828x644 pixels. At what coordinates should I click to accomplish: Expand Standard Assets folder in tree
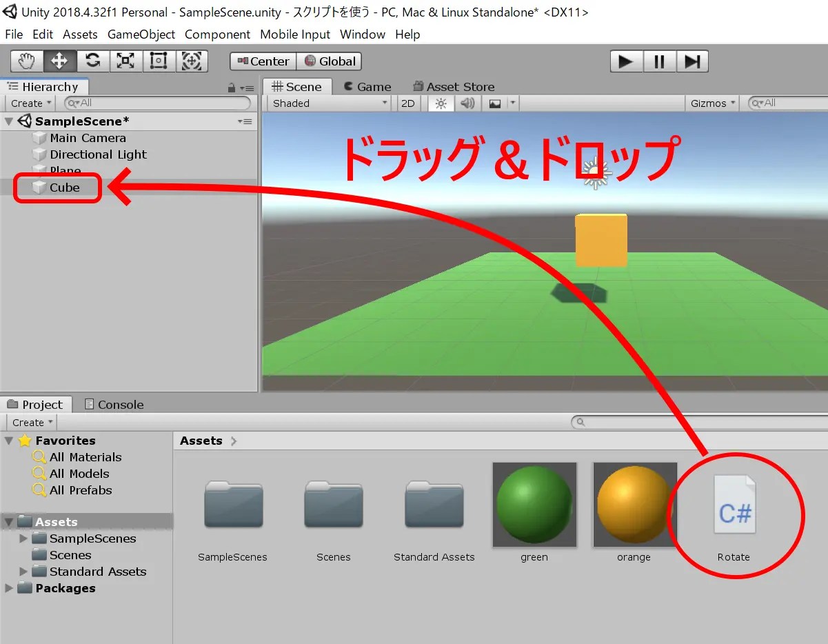pos(23,572)
